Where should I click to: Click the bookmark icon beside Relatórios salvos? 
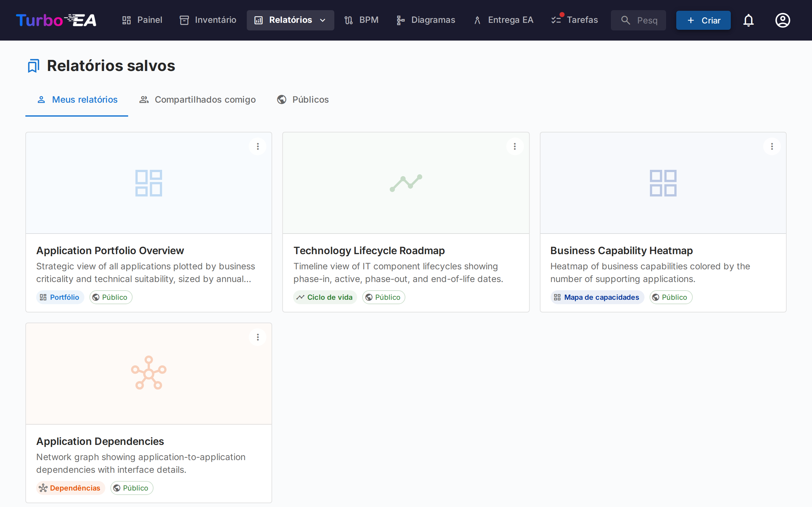click(x=33, y=66)
